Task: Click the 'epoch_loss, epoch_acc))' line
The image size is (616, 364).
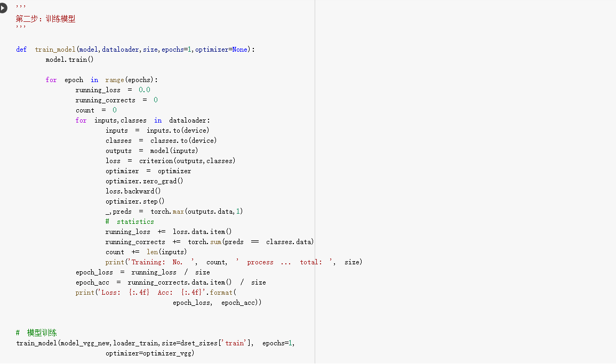Action: [217, 303]
